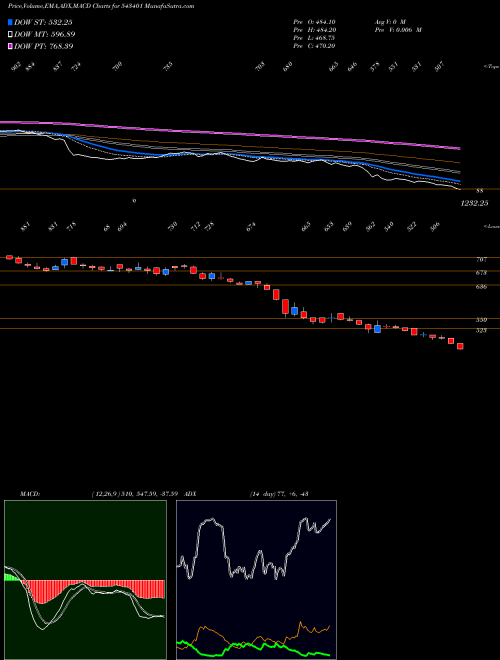Screen dimensions: 500x660
Task: Click the large blue candle near the 323 line
Action: [x=378, y=328]
